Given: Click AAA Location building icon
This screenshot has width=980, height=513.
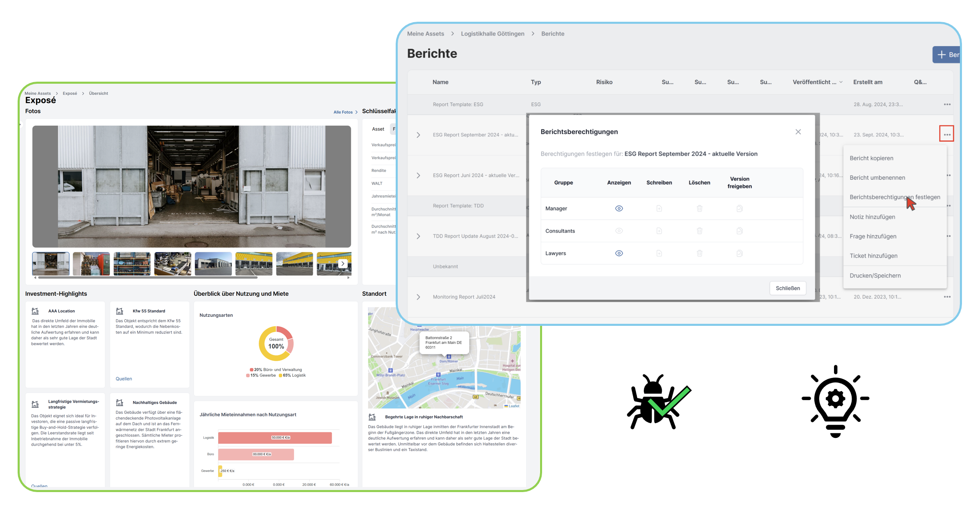Looking at the screenshot, I should [x=35, y=311].
